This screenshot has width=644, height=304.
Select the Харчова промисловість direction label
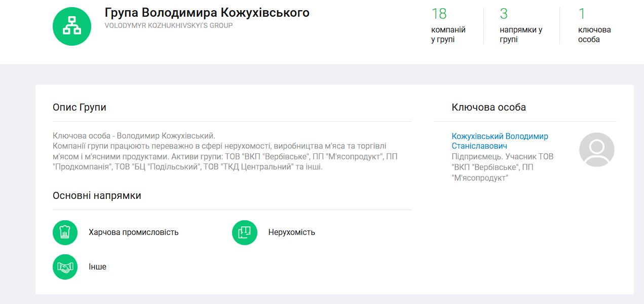point(133,232)
